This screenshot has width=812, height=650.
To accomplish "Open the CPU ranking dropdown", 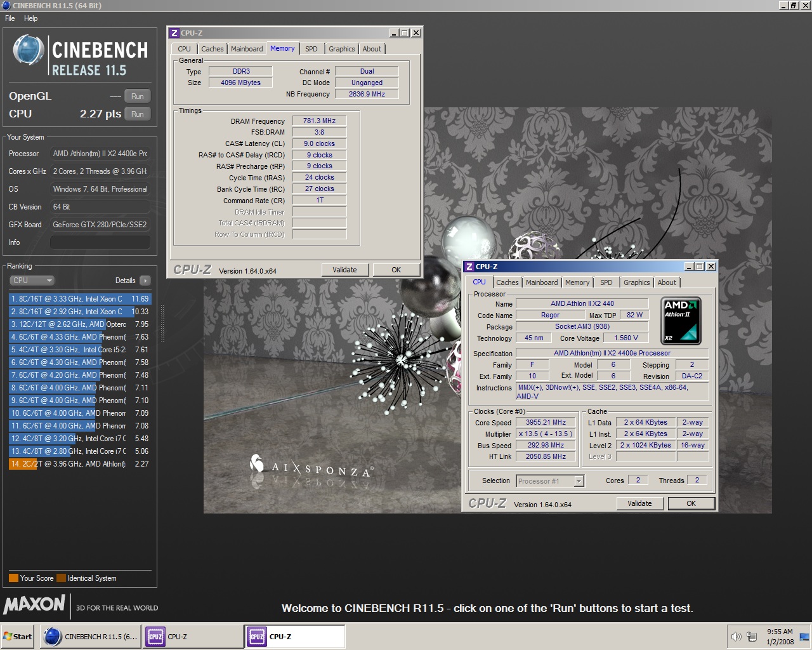I will [x=32, y=281].
